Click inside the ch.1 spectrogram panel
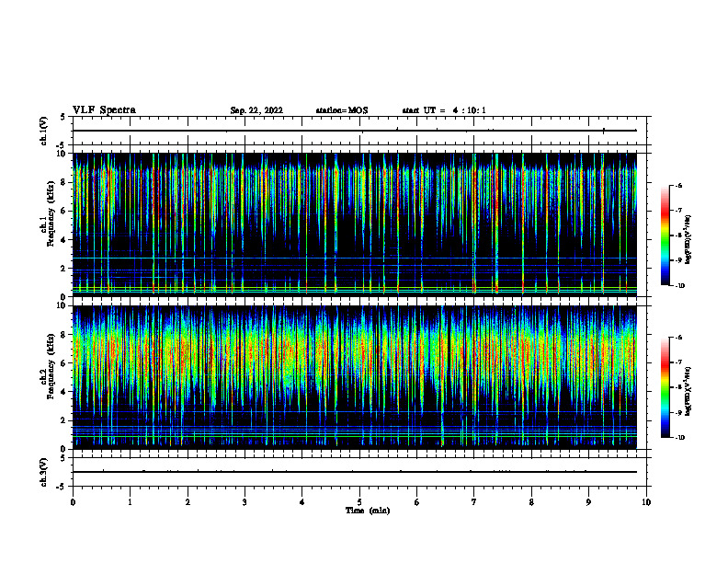Image resolution: width=728 pixels, height=563 pixels. (x=354, y=224)
